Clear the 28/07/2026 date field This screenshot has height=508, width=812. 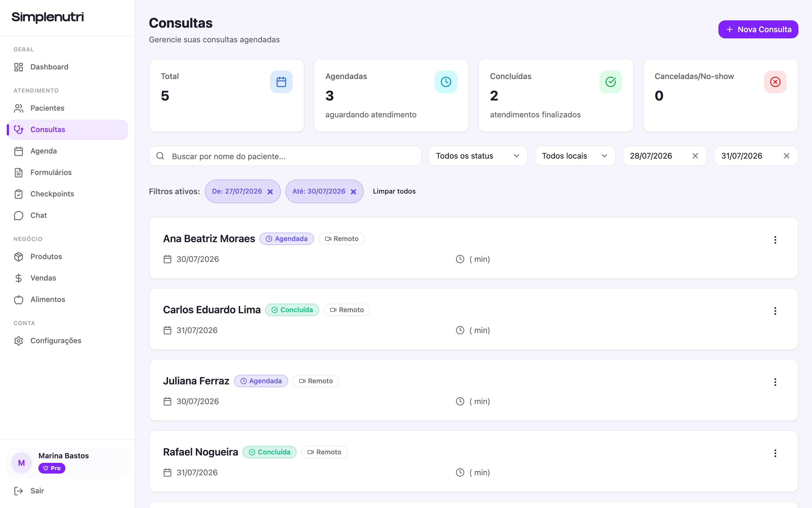point(695,156)
